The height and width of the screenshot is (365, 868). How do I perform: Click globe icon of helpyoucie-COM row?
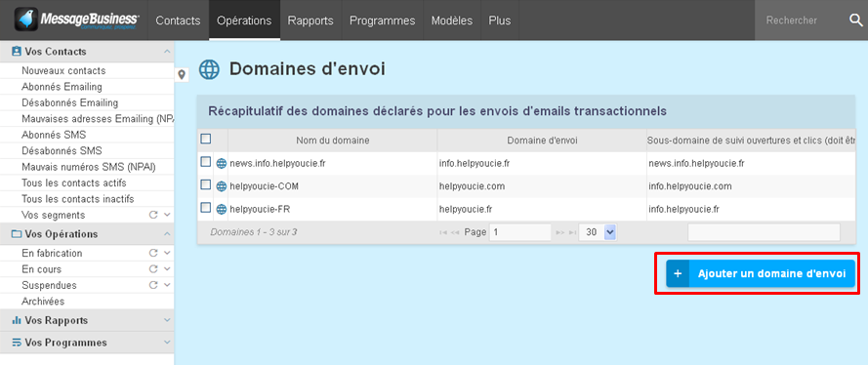click(x=222, y=186)
